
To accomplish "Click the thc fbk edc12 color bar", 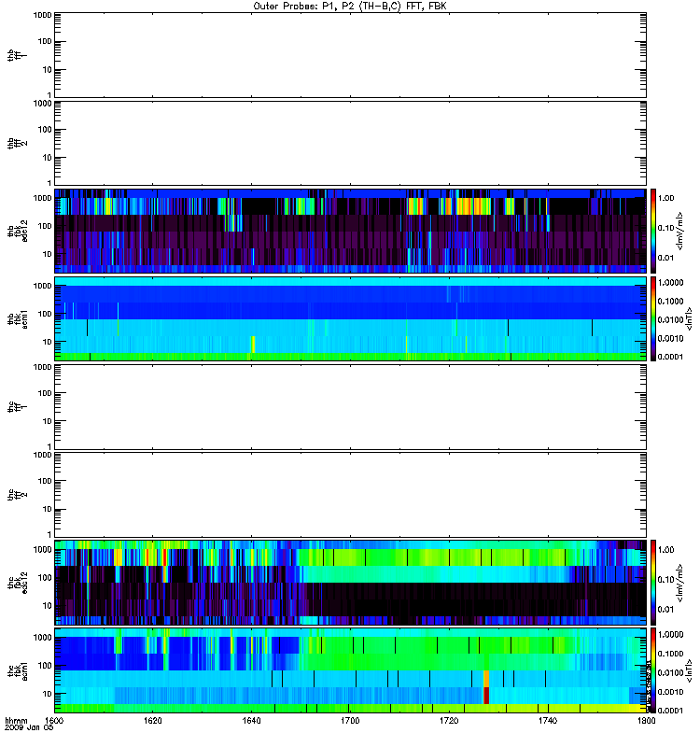I will click(653, 582).
